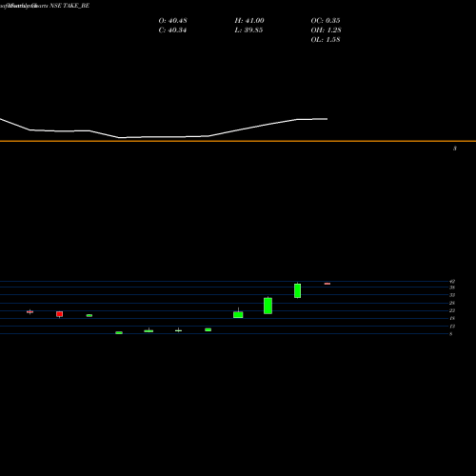Click the 13 price axis label
476x476 pixels.
pyautogui.click(x=452, y=327)
